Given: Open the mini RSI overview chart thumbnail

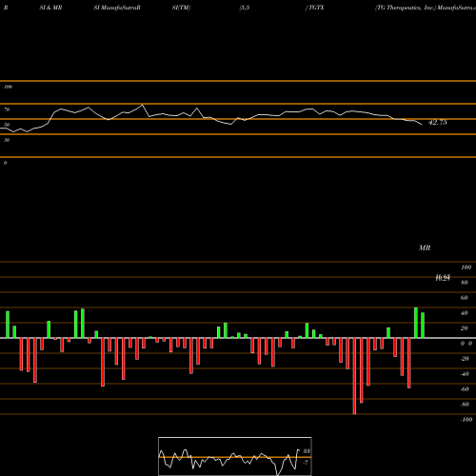Looking at the screenshot, I should (235, 456).
